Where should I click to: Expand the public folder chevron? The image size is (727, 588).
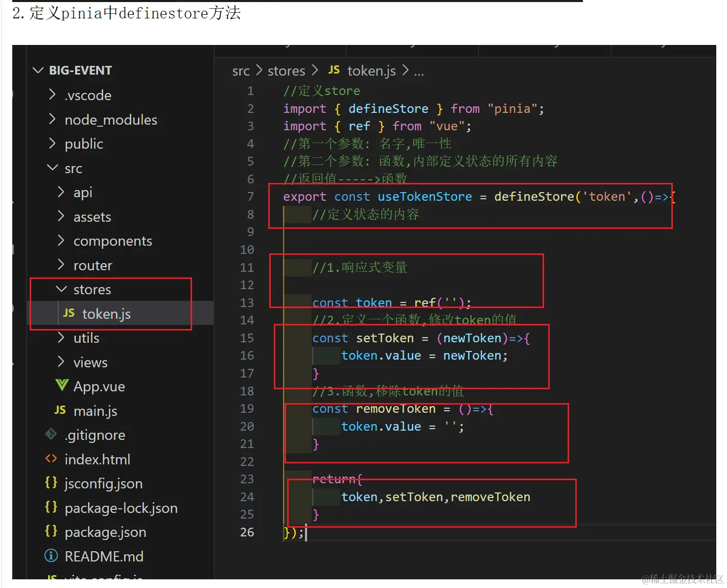click(52, 144)
